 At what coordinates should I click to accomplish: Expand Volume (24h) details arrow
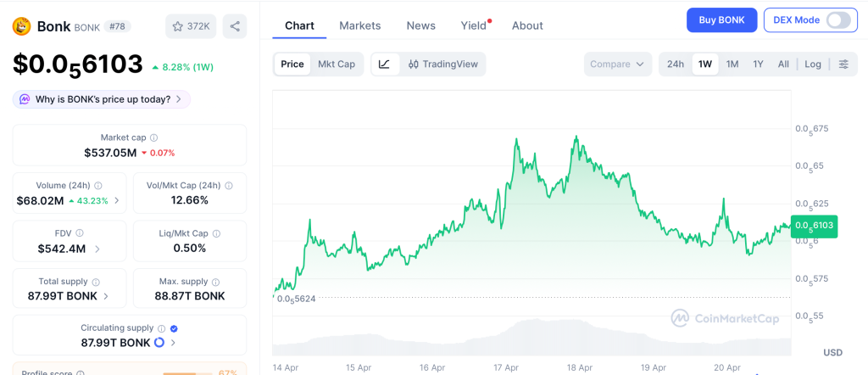tap(117, 201)
